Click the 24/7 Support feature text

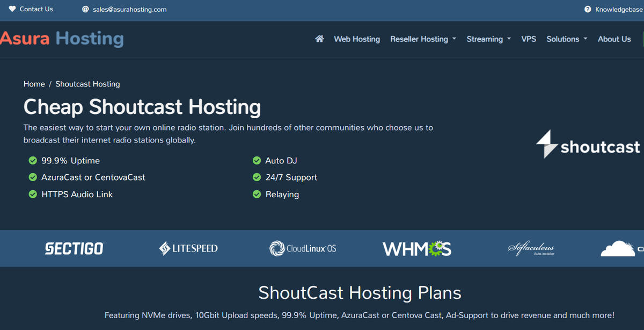pos(291,177)
